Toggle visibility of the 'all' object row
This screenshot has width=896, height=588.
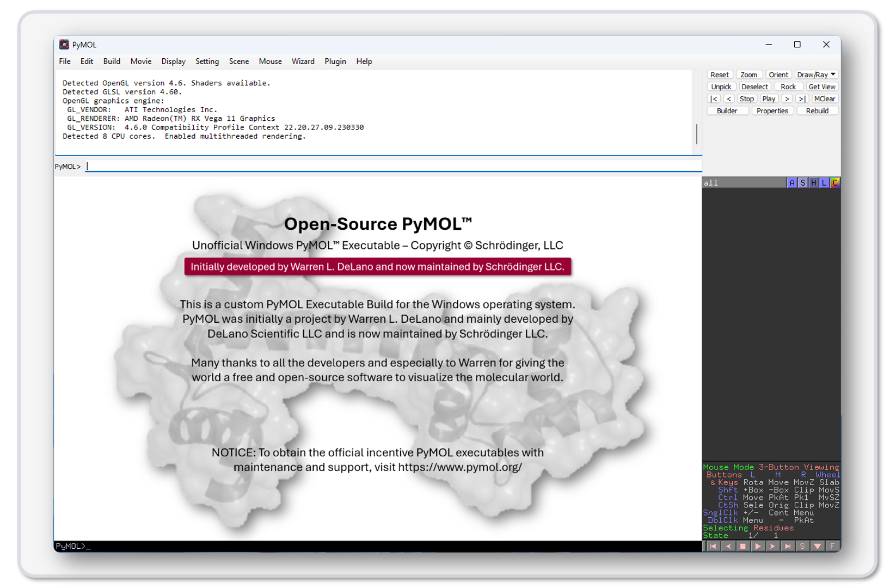744,183
